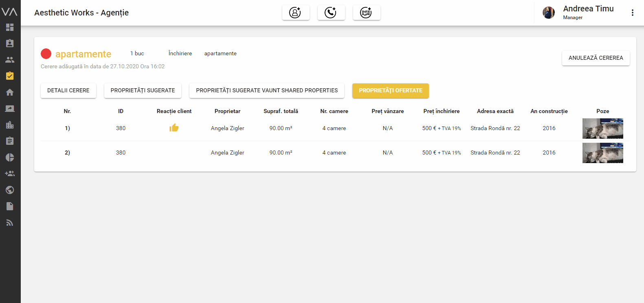Select the Proprietăți Ofertate tab
This screenshot has width=644, height=303.
[x=390, y=90]
